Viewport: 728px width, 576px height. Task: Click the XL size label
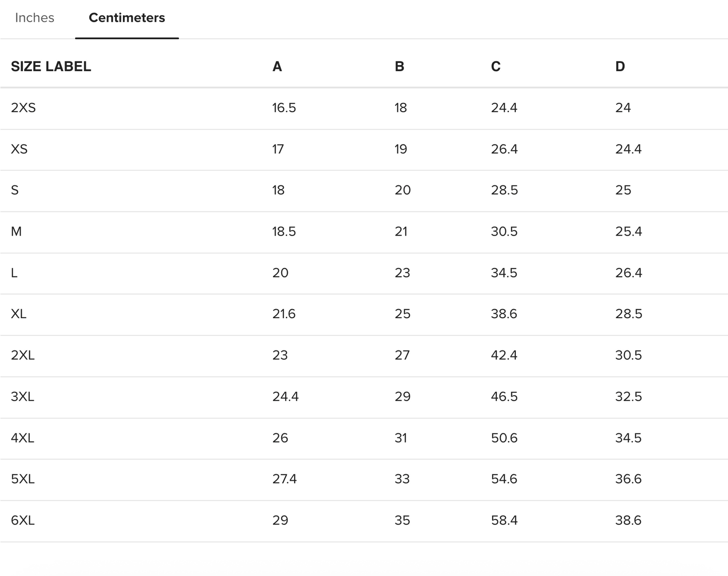[x=19, y=314]
